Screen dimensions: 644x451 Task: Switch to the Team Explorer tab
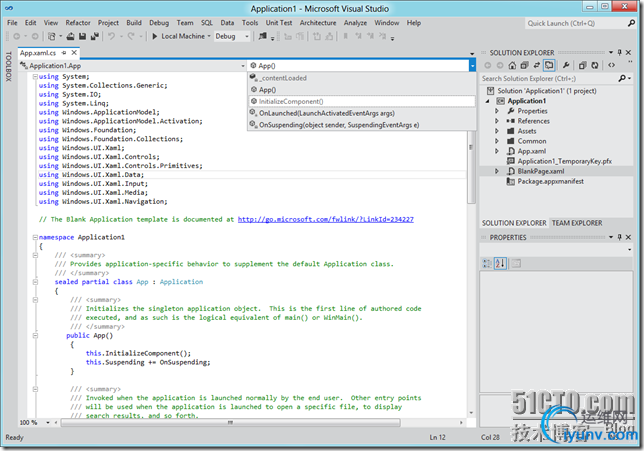pyautogui.click(x=576, y=223)
